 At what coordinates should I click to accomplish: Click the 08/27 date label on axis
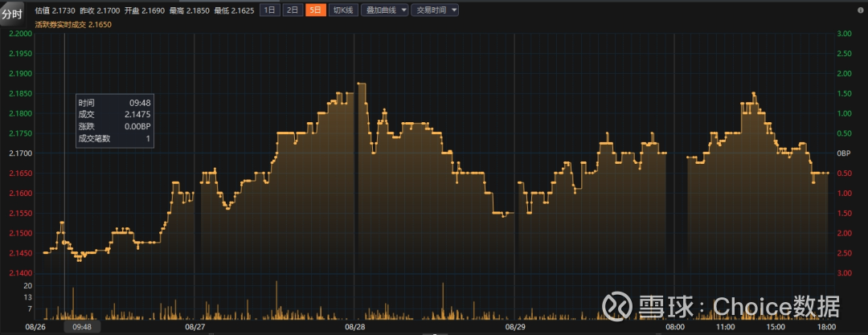click(x=194, y=327)
